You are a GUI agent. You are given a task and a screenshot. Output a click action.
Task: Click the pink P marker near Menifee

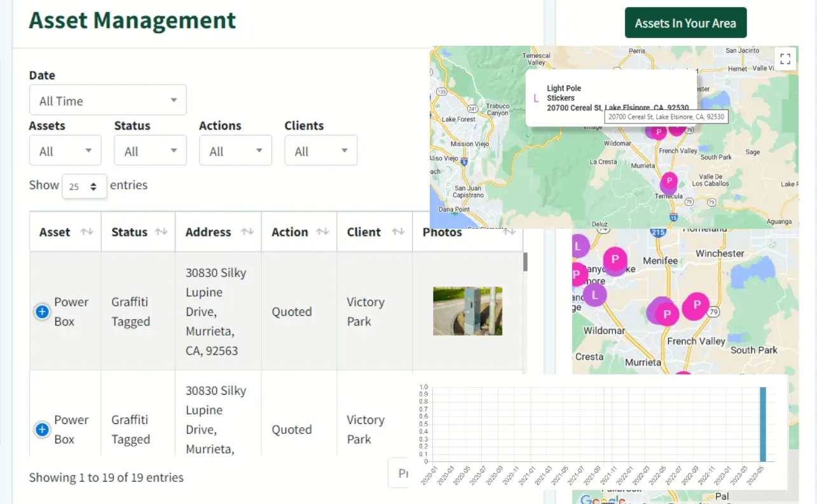615,259
